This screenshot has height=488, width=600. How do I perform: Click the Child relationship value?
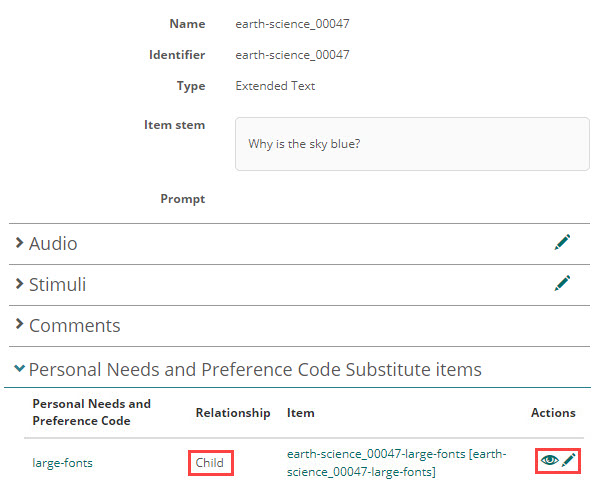tap(210, 462)
